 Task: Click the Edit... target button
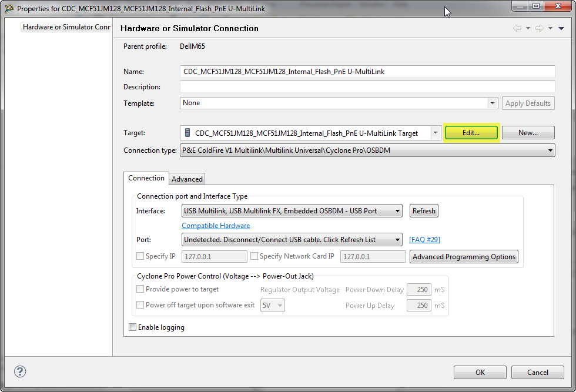point(471,133)
